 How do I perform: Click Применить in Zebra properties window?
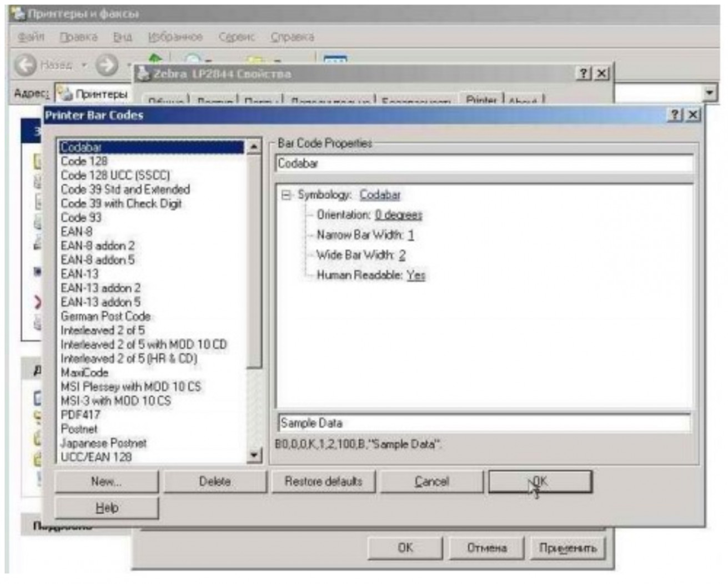coord(568,548)
